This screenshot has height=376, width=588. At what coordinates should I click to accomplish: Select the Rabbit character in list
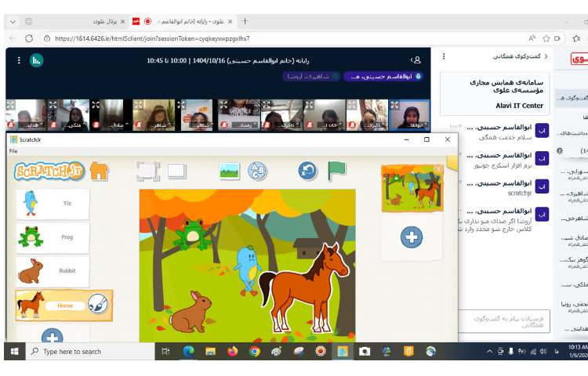click(53, 271)
